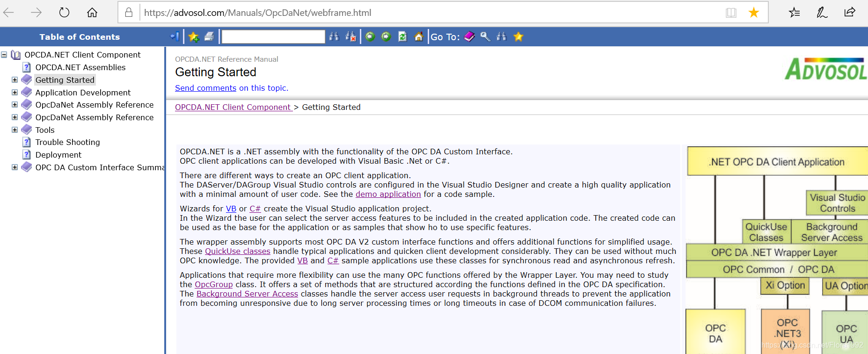Go to Contents purple book icon
The height and width of the screenshot is (354, 868).
469,36
